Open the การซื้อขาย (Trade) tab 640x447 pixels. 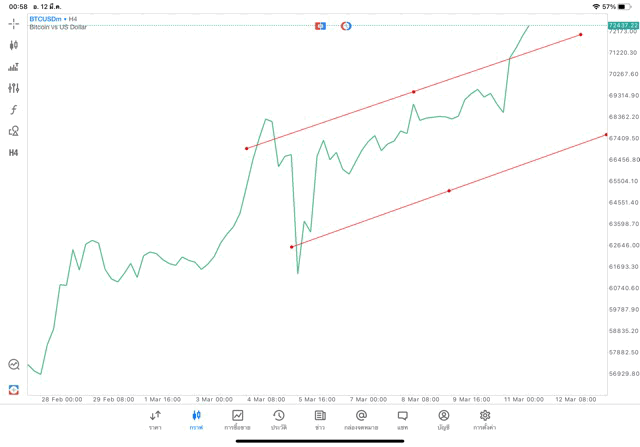click(x=238, y=420)
